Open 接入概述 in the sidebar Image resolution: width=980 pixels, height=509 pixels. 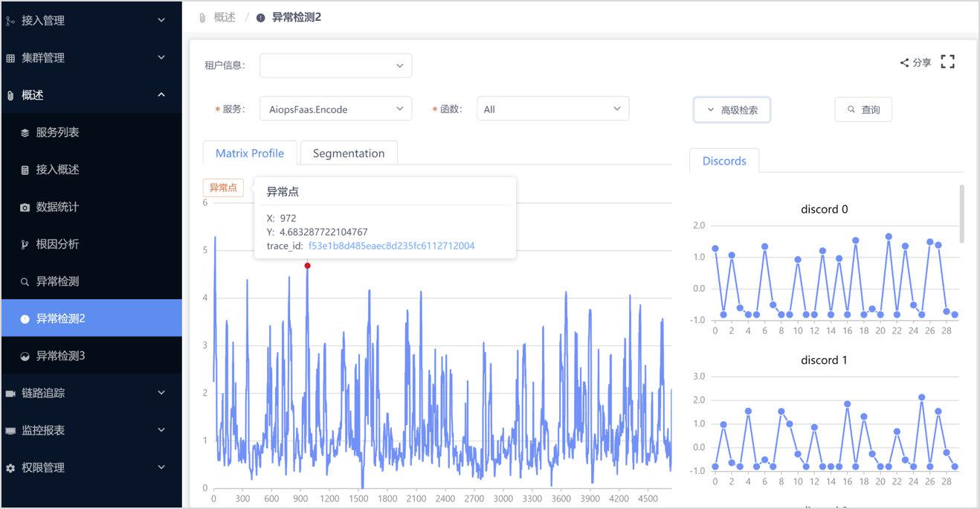(x=57, y=170)
